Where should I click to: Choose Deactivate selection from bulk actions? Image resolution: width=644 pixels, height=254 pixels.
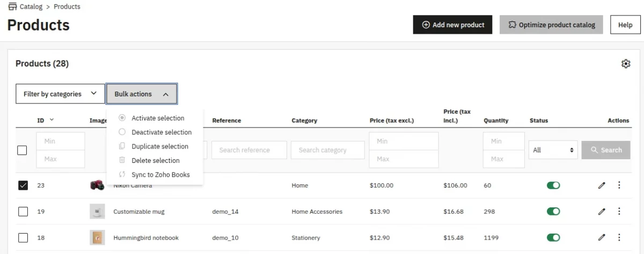click(x=155, y=132)
